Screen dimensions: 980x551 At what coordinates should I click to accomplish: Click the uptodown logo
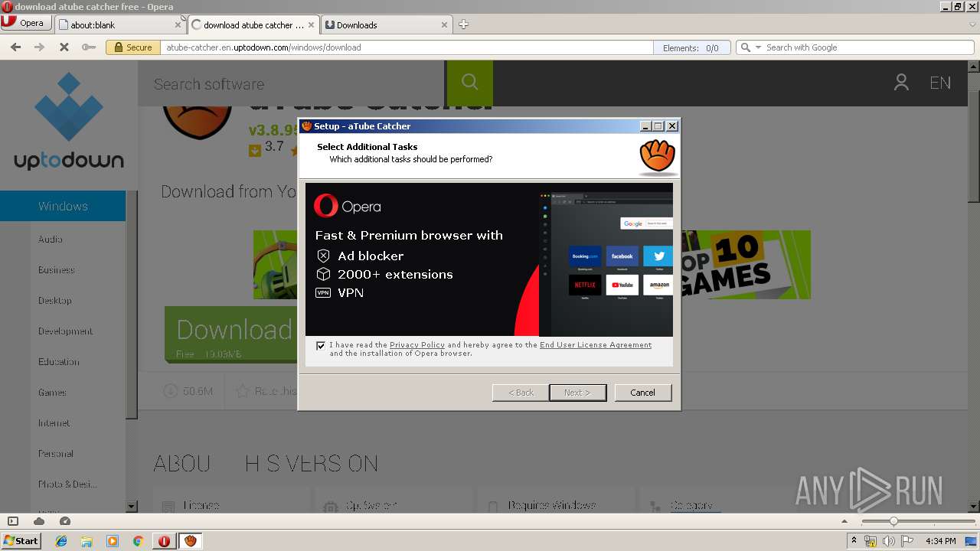tap(69, 122)
